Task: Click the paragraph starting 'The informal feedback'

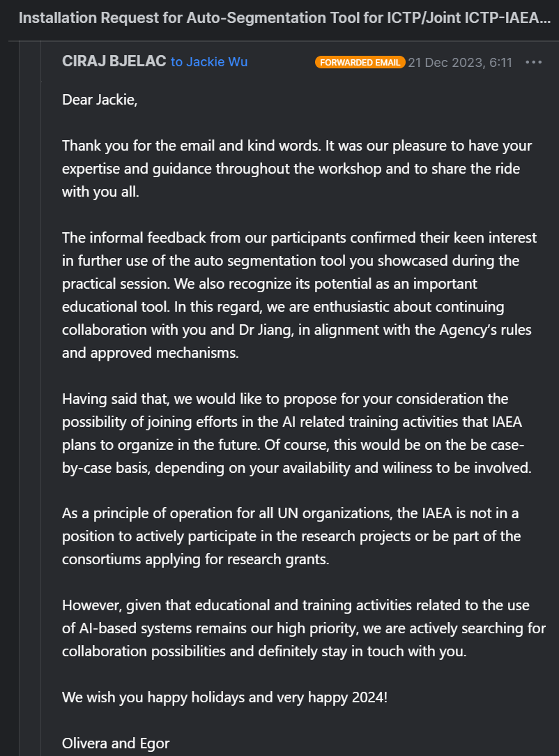Action: click(x=293, y=295)
